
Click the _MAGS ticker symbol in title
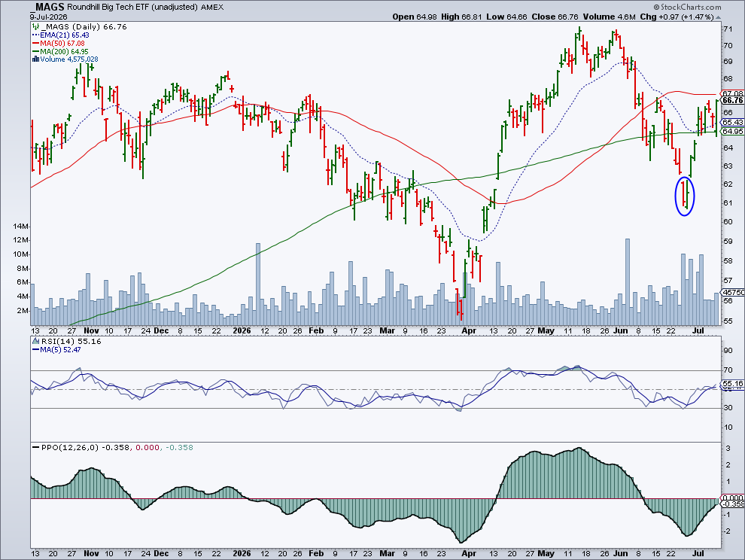(47, 7)
